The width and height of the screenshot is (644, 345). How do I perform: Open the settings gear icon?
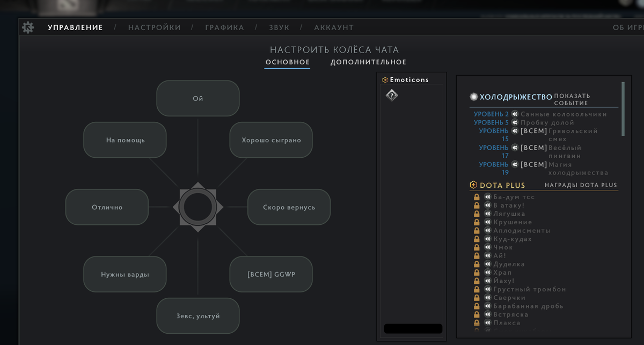click(x=28, y=27)
